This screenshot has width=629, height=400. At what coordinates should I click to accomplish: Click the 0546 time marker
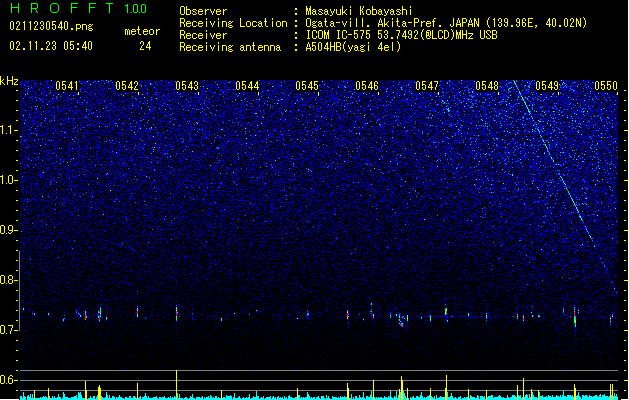(x=367, y=86)
